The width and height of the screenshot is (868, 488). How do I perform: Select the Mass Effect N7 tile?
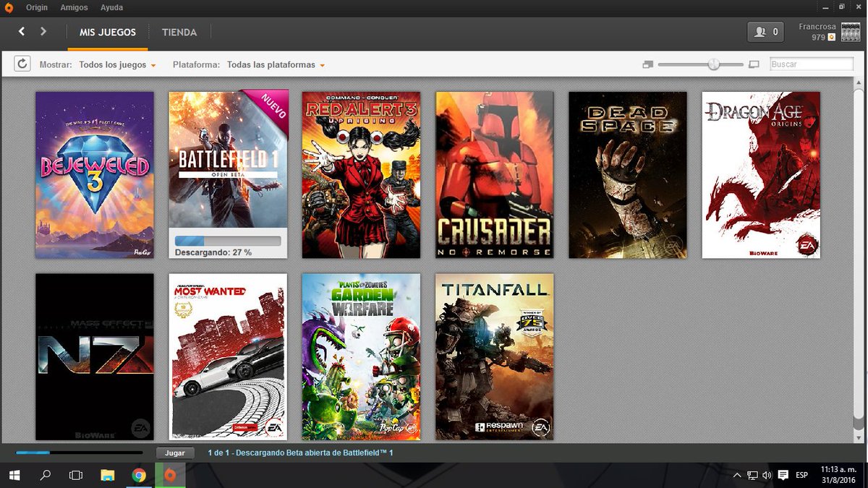pyautogui.click(x=95, y=356)
